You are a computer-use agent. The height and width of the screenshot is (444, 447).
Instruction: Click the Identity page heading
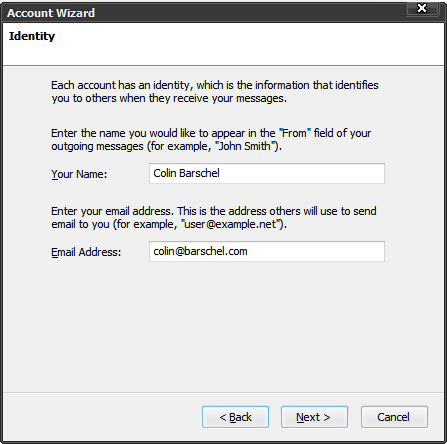[x=32, y=36]
